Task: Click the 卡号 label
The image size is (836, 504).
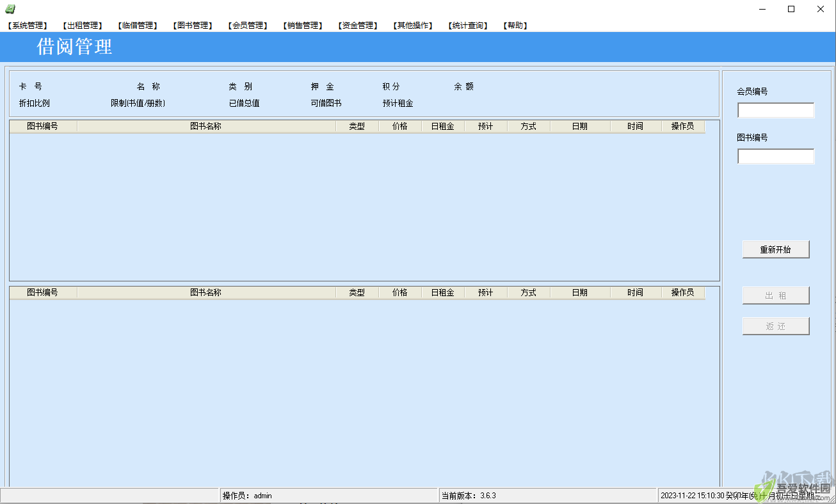Action: pos(31,86)
